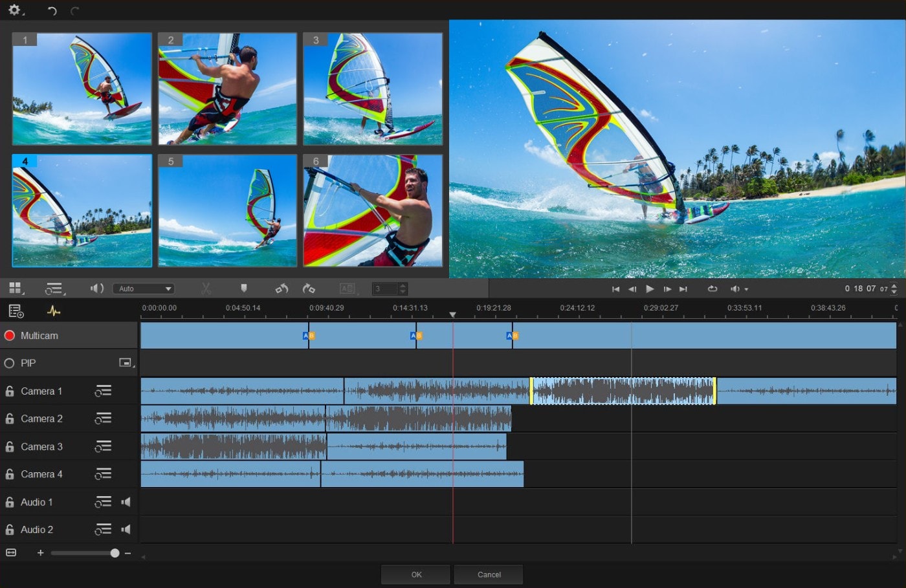Click the rotate right icon
Image resolution: width=906 pixels, height=588 pixels.
point(309,289)
